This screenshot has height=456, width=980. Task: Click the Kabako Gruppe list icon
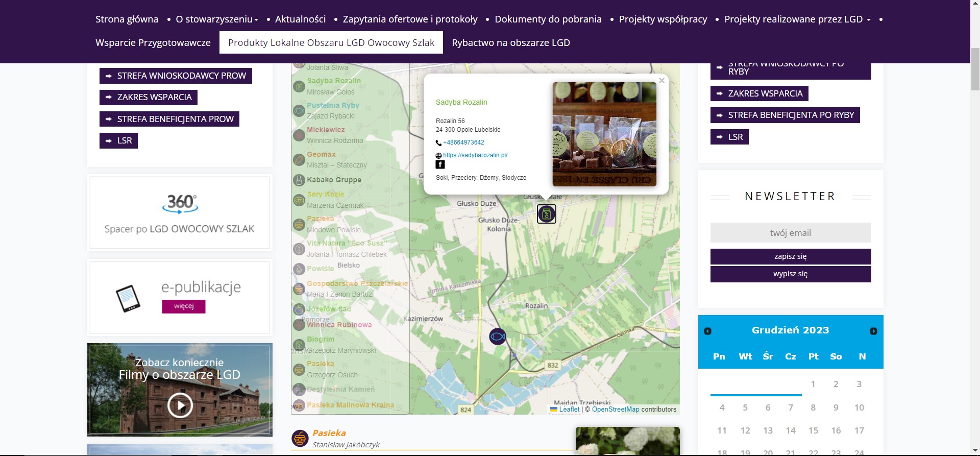point(299,180)
